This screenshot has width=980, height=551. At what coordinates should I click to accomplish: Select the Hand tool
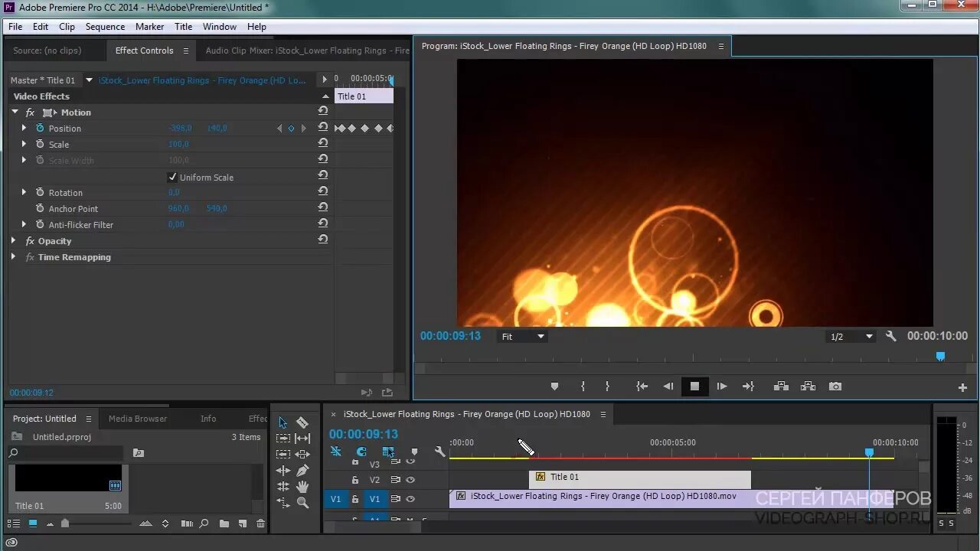click(302, 486)
